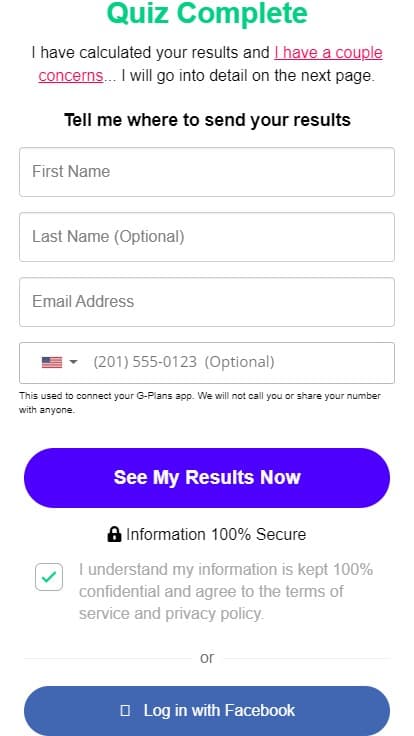Click the Facebook logo icon on login button
This screenshot has height=736, width=414.
coord(125,711)
